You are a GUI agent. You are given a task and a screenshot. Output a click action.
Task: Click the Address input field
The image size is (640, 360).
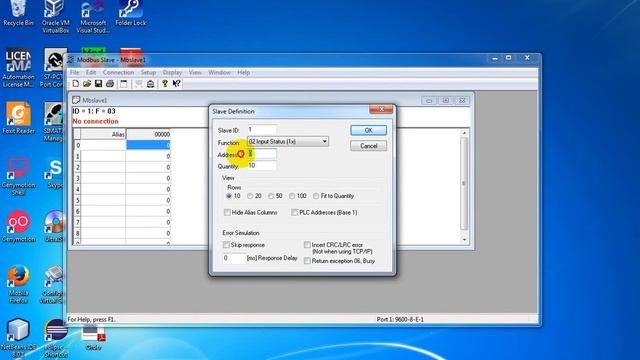262,154
